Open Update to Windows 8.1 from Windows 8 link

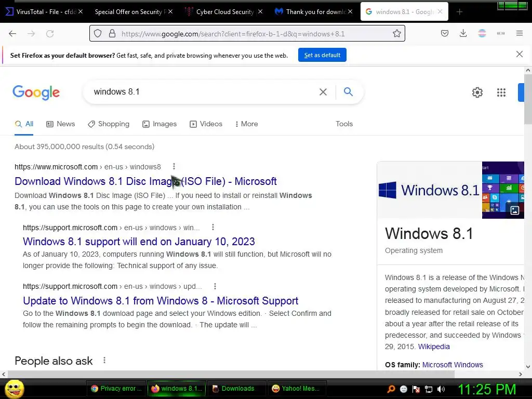pyautogui.click(x=161, y=301)
